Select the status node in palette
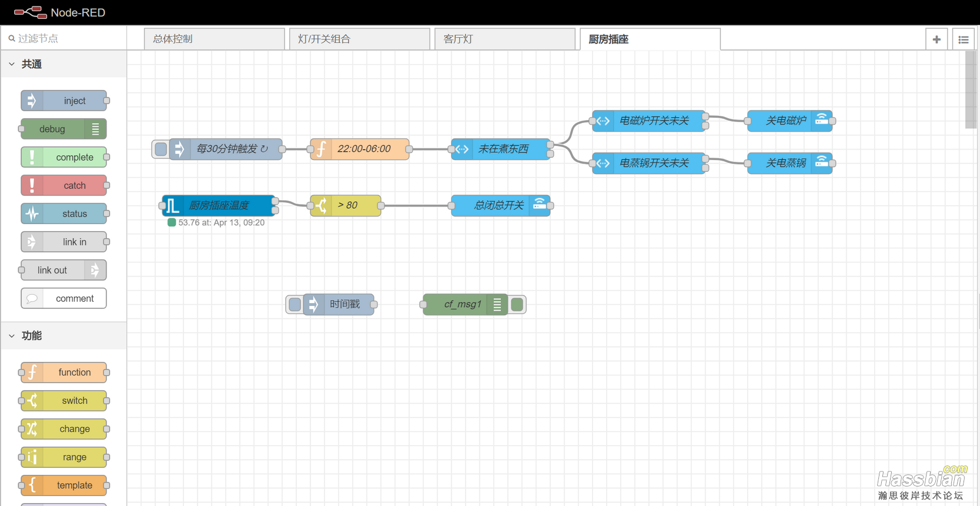Screen dimensions: 980x506 click(63, 214)
